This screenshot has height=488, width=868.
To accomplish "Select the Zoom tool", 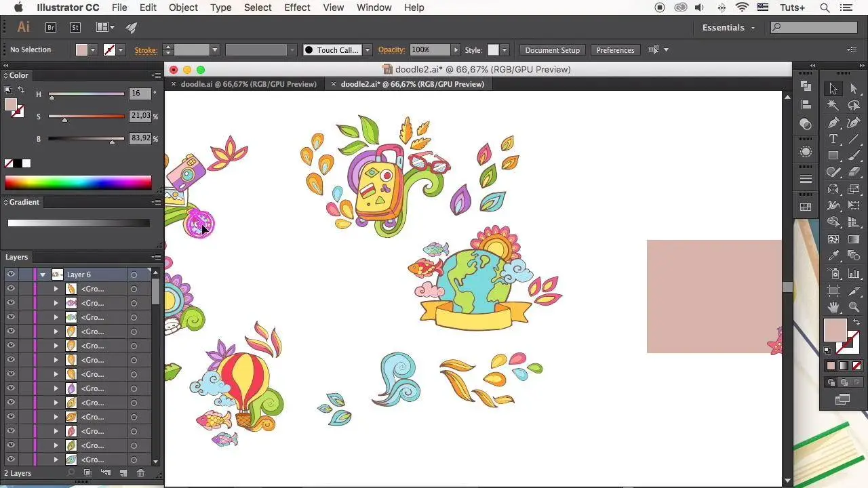I will pyautogui.click(x=854, y=307).
